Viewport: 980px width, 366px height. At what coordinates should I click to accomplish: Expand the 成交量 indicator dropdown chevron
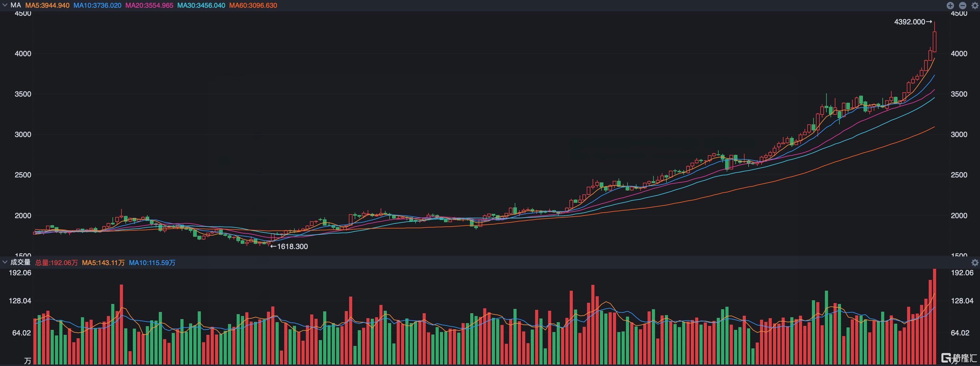click(x=5, y=262)
